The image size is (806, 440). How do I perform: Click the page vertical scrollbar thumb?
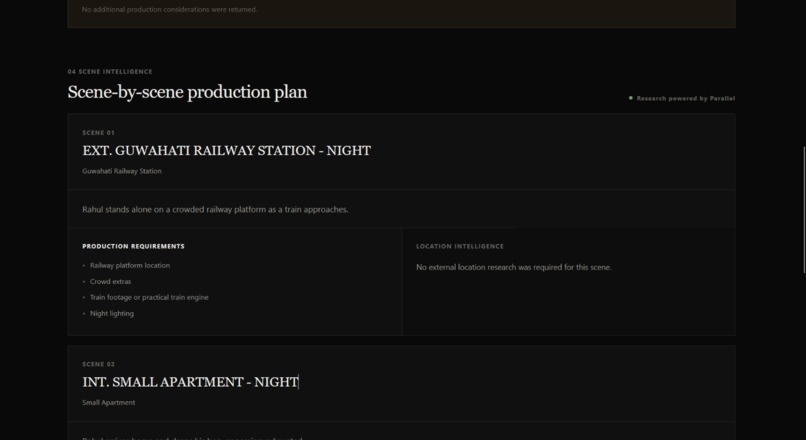coord(804,210)
